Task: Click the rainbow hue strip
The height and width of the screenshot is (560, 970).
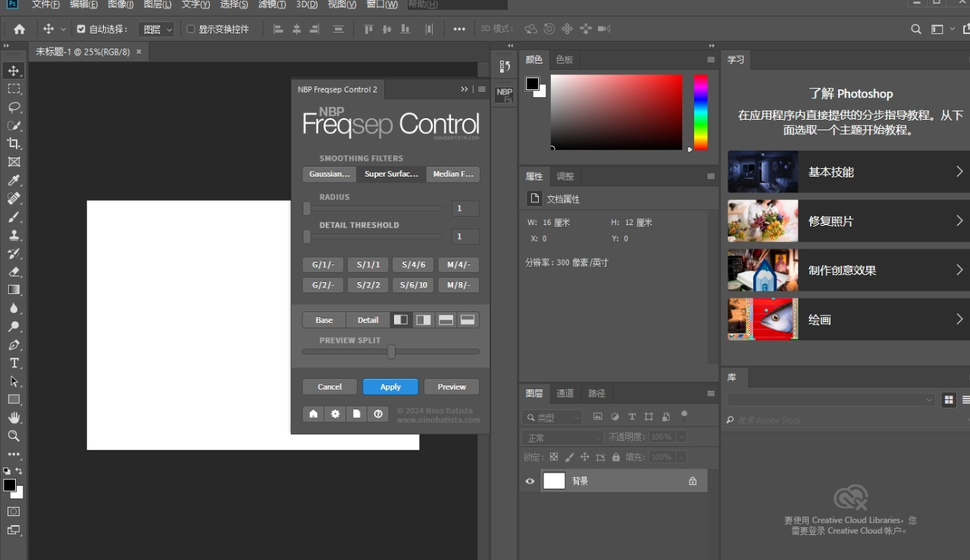Action: click(701, 112)
